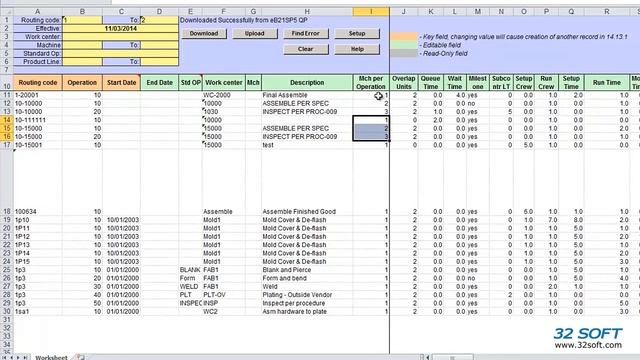Click the routing code cell 1sa1
Image resolution: width=640 pixels, height=360 pixels.
click(38, 311)
